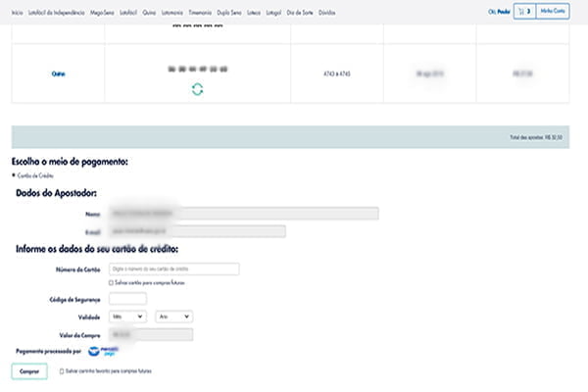Open the Dúvidas help link
This screenshot has width=588, height=392.
[328, 12]
